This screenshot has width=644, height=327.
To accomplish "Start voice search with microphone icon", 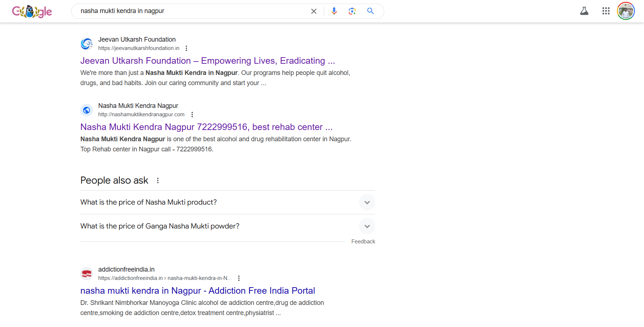I will [334, 11].
